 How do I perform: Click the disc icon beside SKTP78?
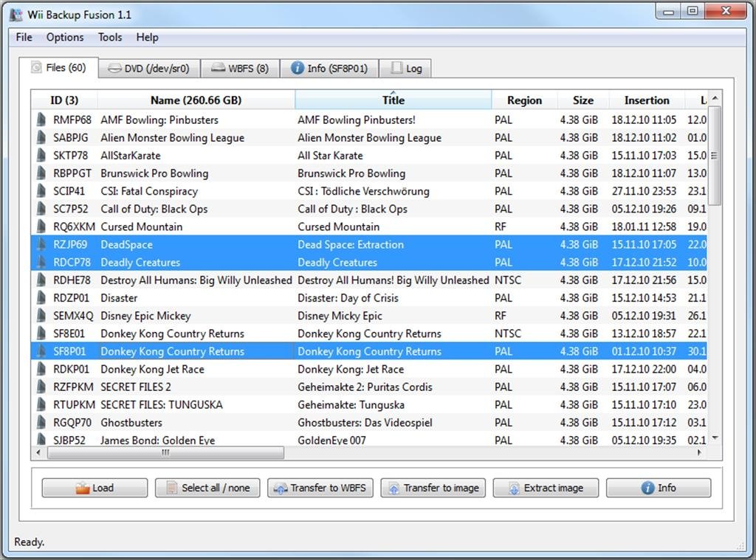(41, 155)
